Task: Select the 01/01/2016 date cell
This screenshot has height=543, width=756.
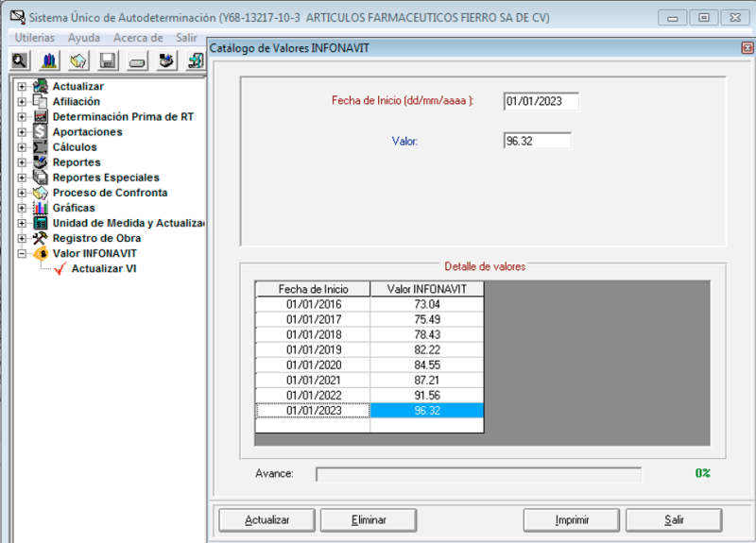Action: click(x=313, y=304)
